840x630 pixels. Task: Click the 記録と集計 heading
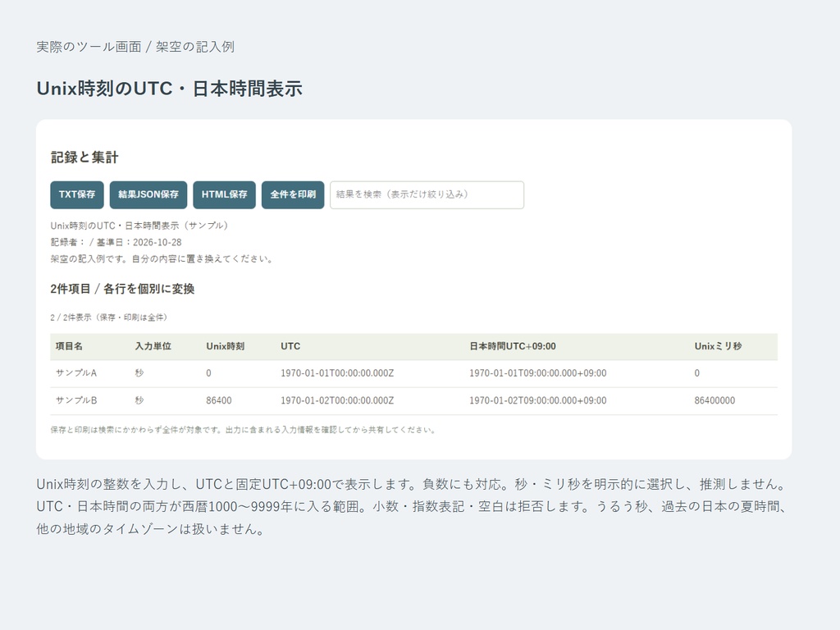coord(84,157)
